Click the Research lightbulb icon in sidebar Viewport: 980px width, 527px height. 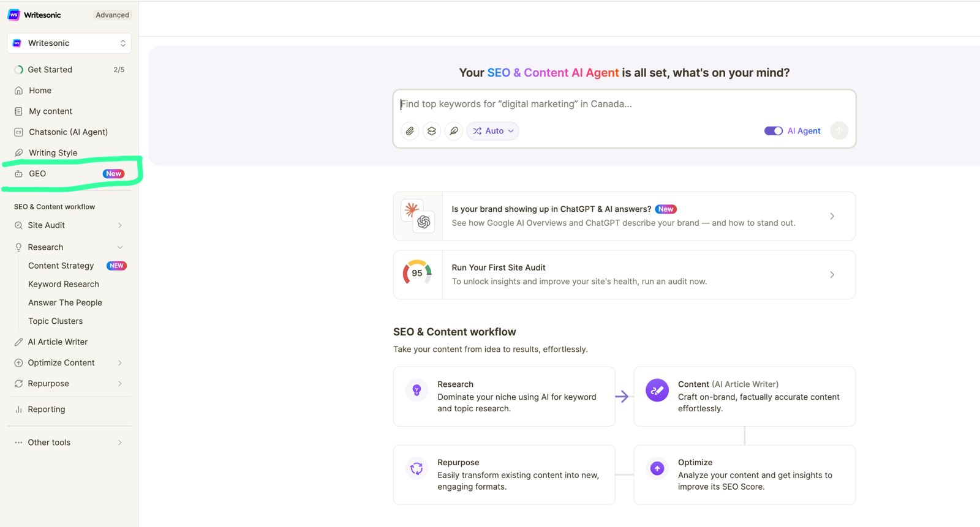pyautogui.click(x=18, y=247)
